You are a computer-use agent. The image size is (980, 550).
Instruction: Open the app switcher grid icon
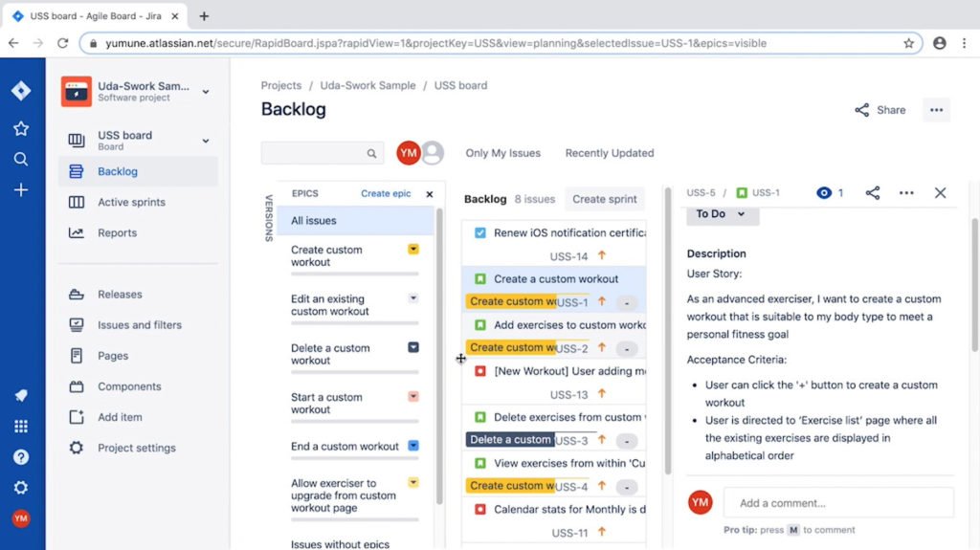pyautogui.click(x=21, y=427)
